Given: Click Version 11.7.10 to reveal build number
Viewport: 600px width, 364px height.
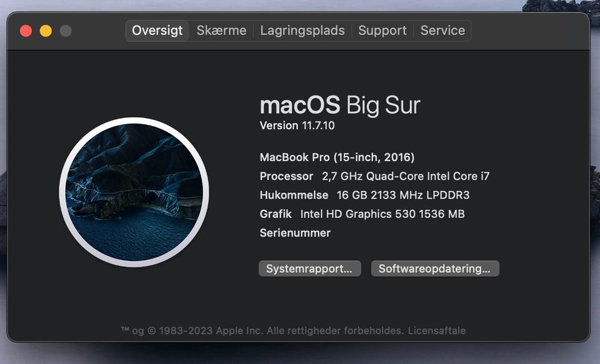Looking at the screenshot, I should coord(297,125).
